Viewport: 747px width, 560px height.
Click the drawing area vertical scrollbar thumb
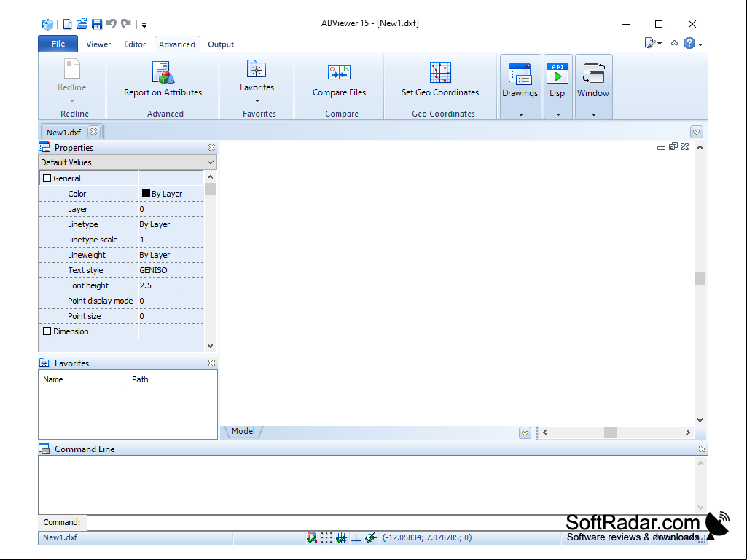click(700, 279)
